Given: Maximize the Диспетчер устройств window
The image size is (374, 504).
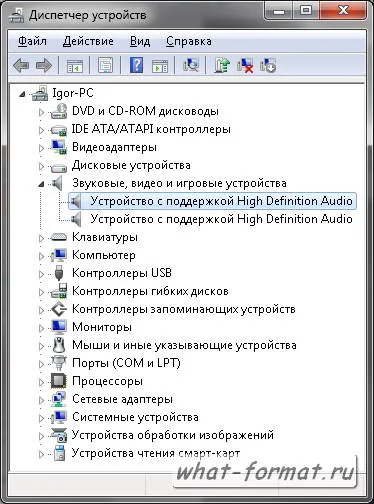Looking at the screenshot, I should [x=306, y=11].
